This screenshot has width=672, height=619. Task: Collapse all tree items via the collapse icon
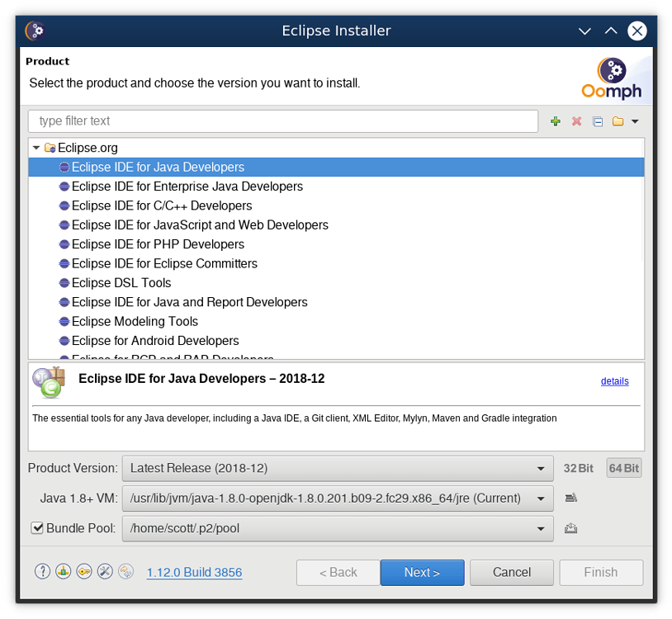[596, 120]
